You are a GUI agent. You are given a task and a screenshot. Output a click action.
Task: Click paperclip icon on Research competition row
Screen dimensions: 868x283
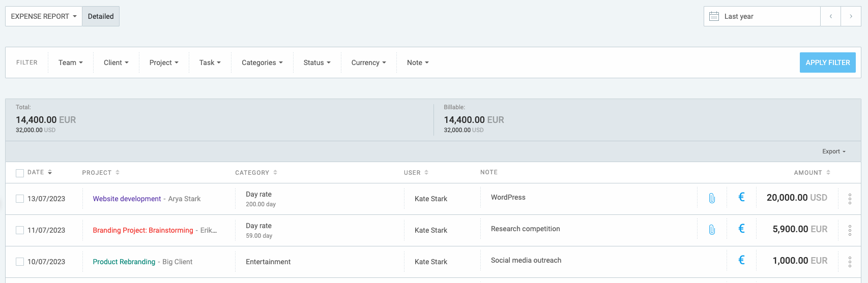click(x=712, y=230)
